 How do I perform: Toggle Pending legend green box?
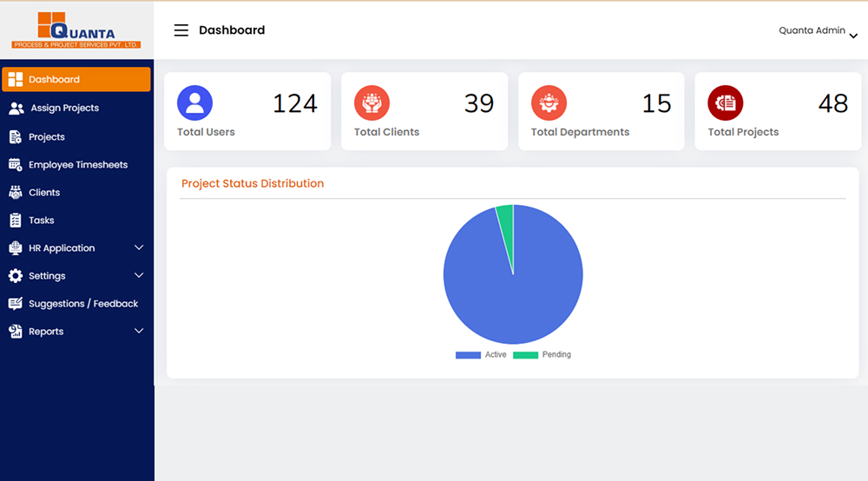click(x=525, y=355)
